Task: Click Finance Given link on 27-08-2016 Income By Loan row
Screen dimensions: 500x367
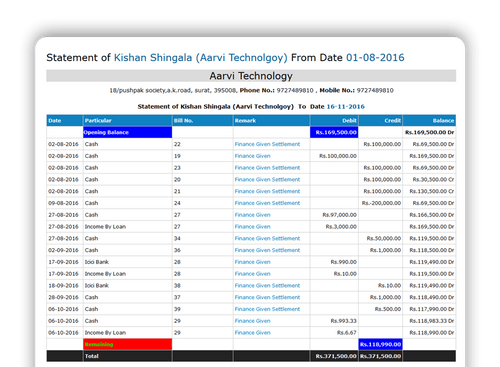Action: click(x=252, y=227)
